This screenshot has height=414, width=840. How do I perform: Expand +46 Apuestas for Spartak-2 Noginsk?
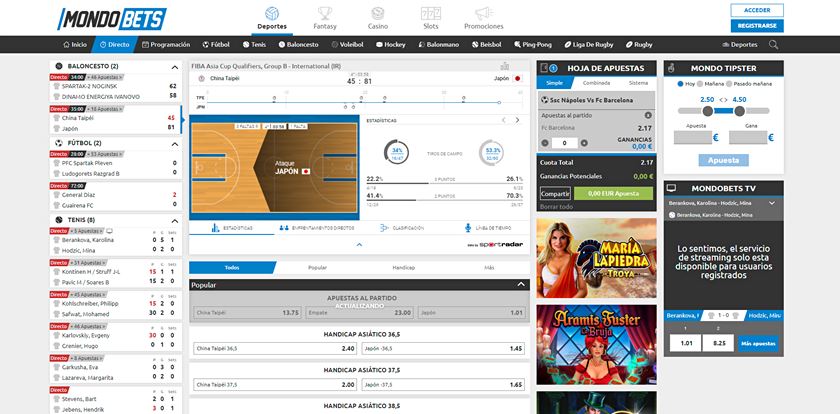coord(105,77)
